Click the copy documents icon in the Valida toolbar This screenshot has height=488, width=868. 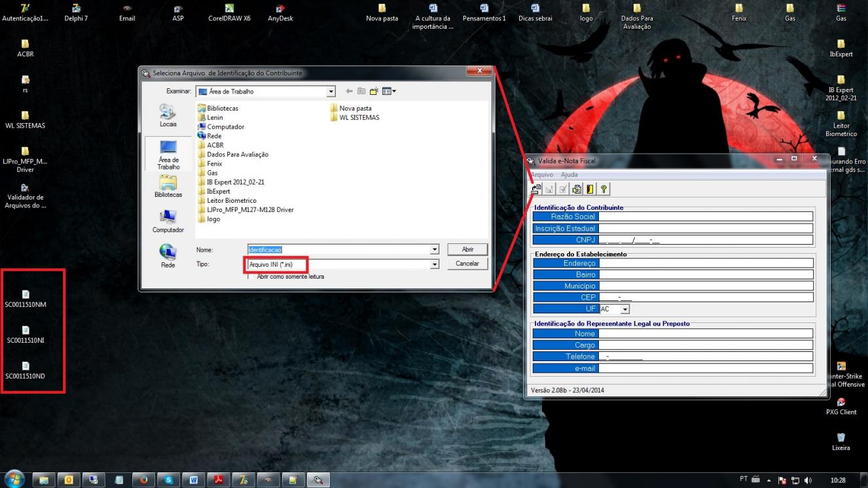point(577,189)
